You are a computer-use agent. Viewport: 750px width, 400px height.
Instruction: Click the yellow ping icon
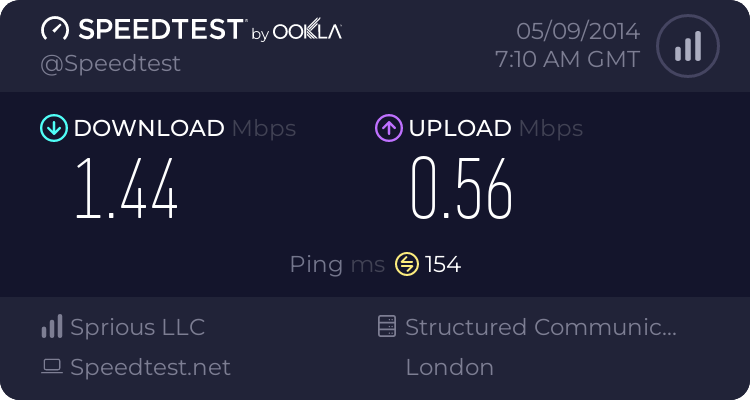pyautogui.click(x=406, y=264)
